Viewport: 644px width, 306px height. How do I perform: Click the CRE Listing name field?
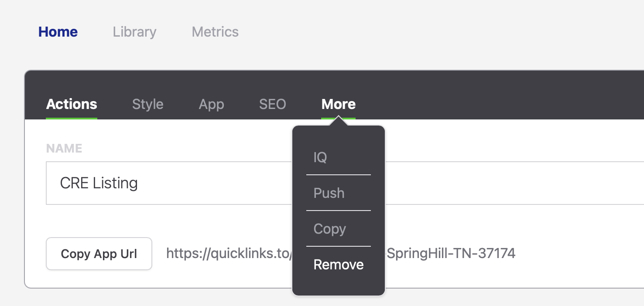click(x=166, y=183)
